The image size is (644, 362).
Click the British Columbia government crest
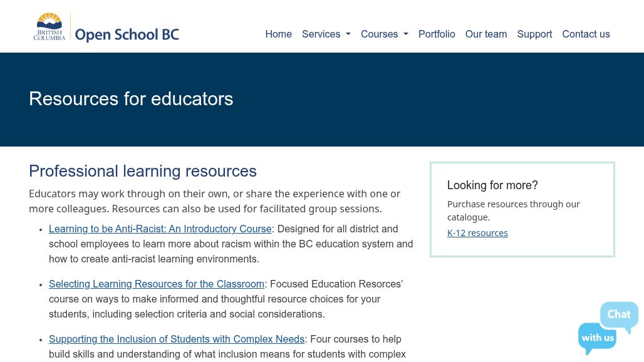point(50,28)
